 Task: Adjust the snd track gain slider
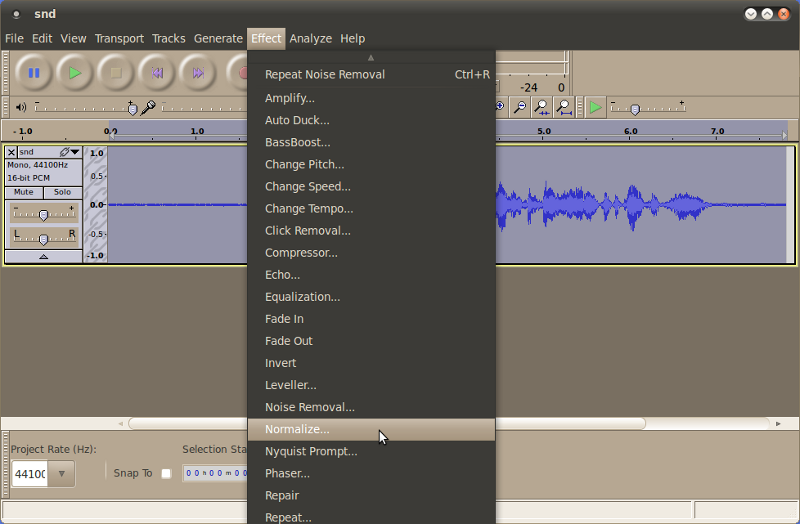point(44,214)
